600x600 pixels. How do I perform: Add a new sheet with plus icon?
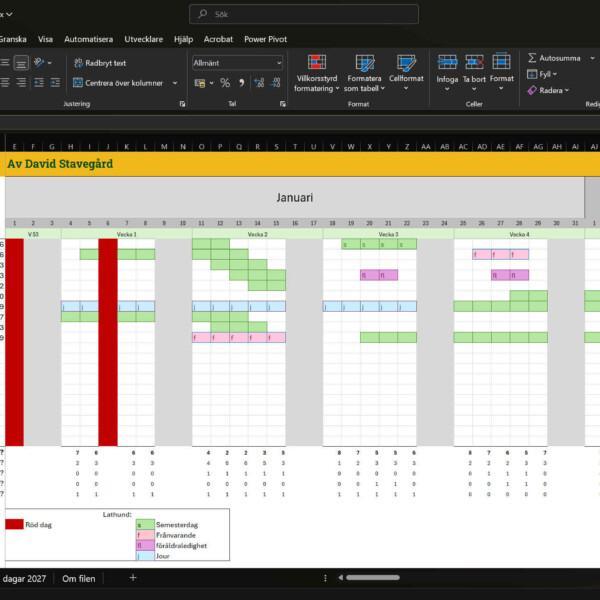coord(133,578)
